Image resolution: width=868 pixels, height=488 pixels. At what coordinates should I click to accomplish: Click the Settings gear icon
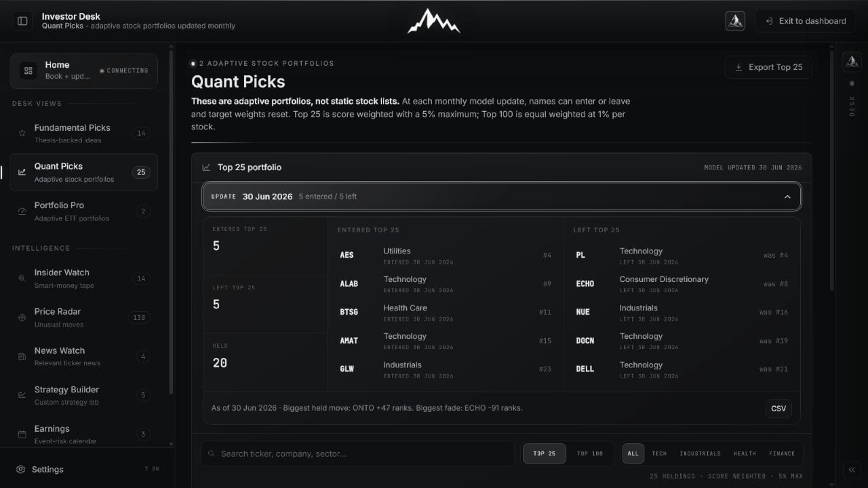[x=21, y=469]
